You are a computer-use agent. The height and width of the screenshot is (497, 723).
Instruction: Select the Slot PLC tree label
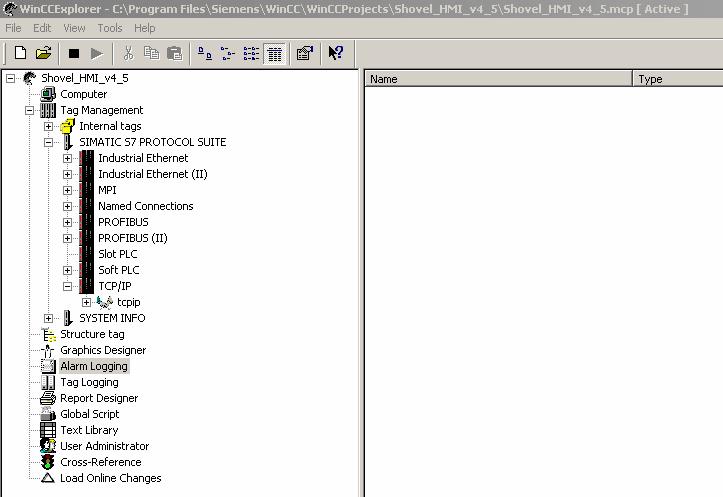tap(118, 254)
